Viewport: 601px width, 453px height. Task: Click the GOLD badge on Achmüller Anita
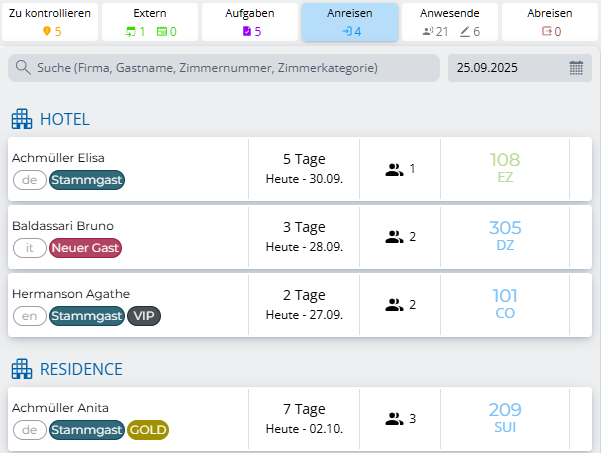[148, 430]
